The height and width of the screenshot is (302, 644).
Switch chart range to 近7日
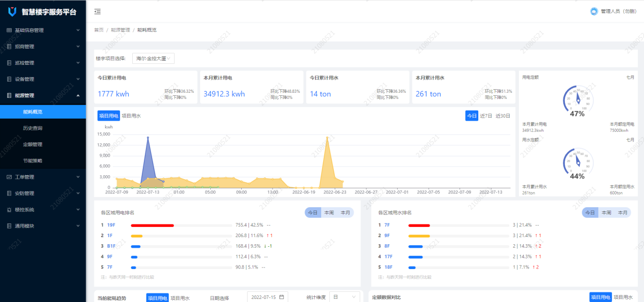click(x=487, y=116)
